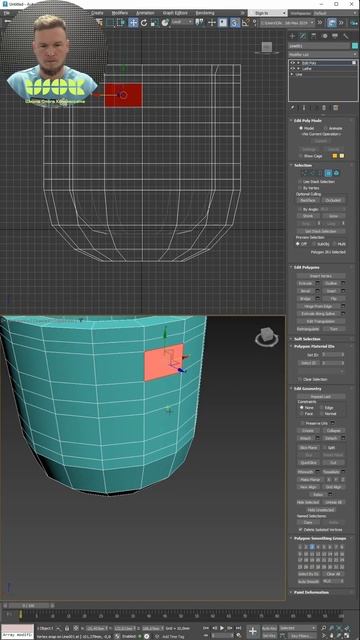
Task: Select Polygon sub-object level icon
Action: [x=328, y=173]
